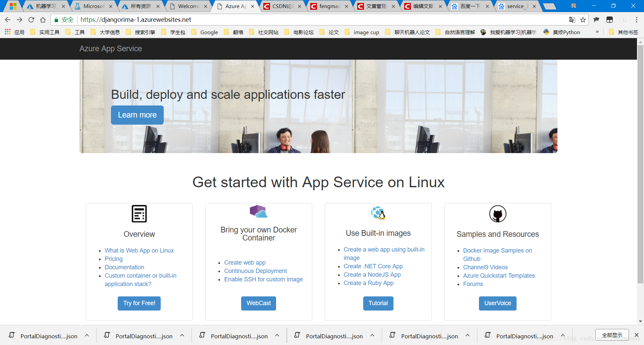644x345 pixels.
Task: Go back to the previous page
Action: tap(8, 20)
